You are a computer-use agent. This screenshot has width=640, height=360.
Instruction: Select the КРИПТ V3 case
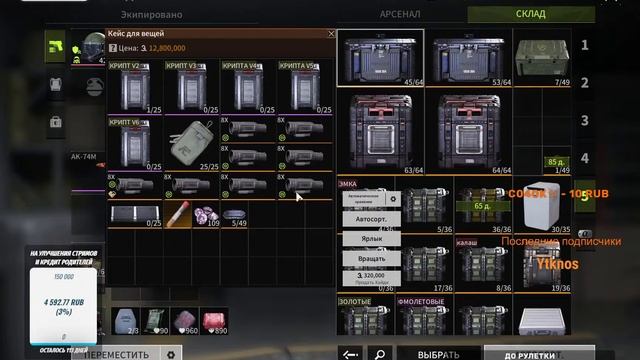[192, 87]
